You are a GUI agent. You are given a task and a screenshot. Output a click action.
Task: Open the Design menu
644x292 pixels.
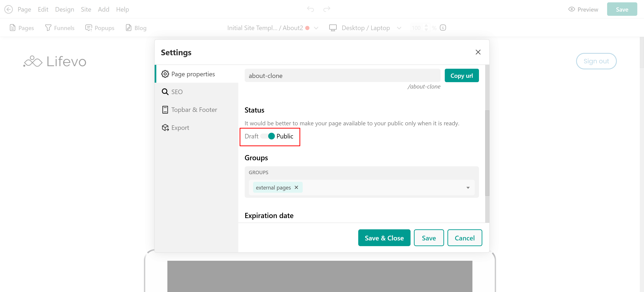pyautogui.click(x=65, y=9)
